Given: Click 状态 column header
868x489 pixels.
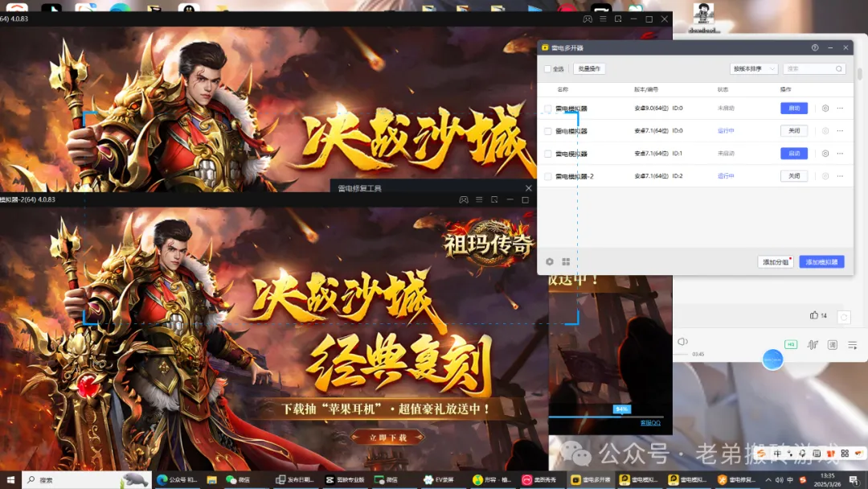Looking at the screenshot, I should point(723,90).
